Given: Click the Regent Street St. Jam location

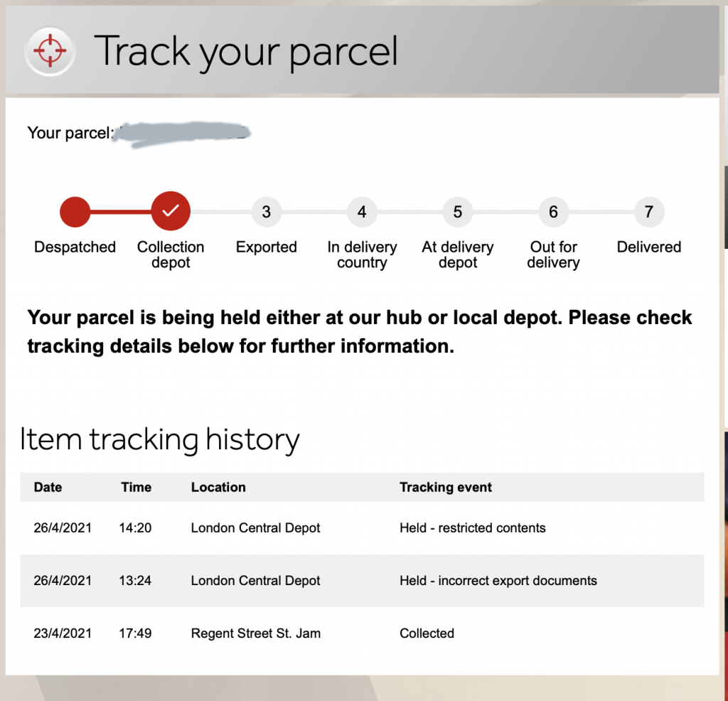Looking at the screenshot, I should [256, 633].
